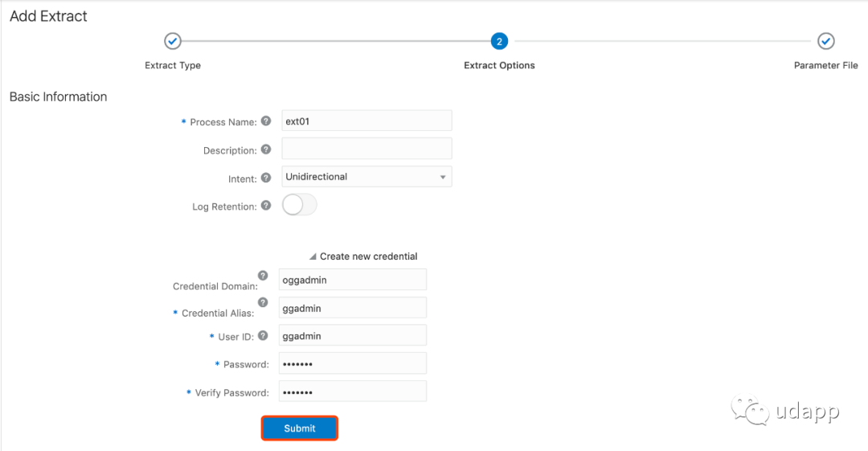Click the Log Retention help icon
The width and height of the screenshot is (868, 451).
tap(266, 206)
